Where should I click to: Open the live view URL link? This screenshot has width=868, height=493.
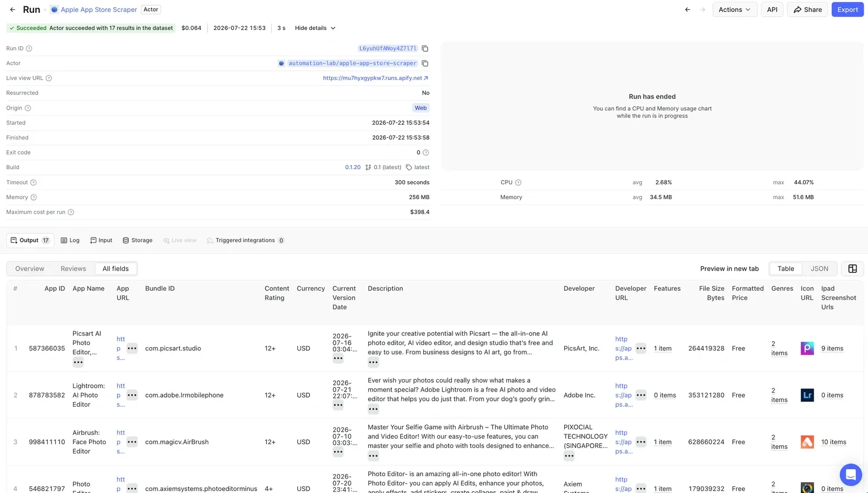375,78
